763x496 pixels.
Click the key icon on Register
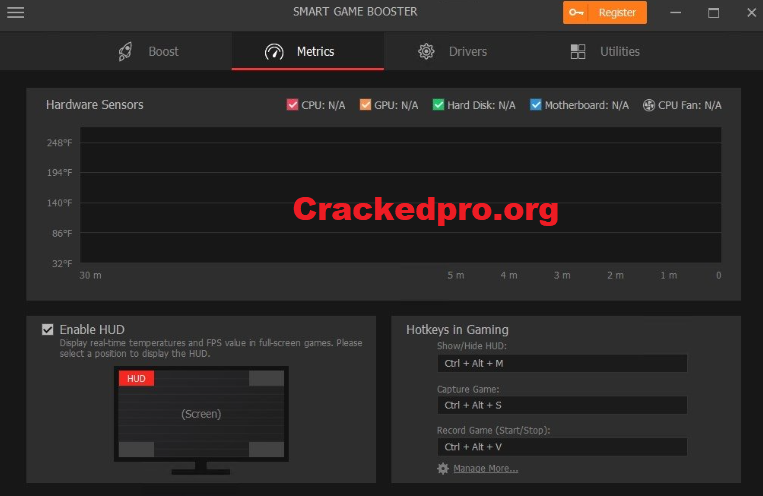(576, 13)
